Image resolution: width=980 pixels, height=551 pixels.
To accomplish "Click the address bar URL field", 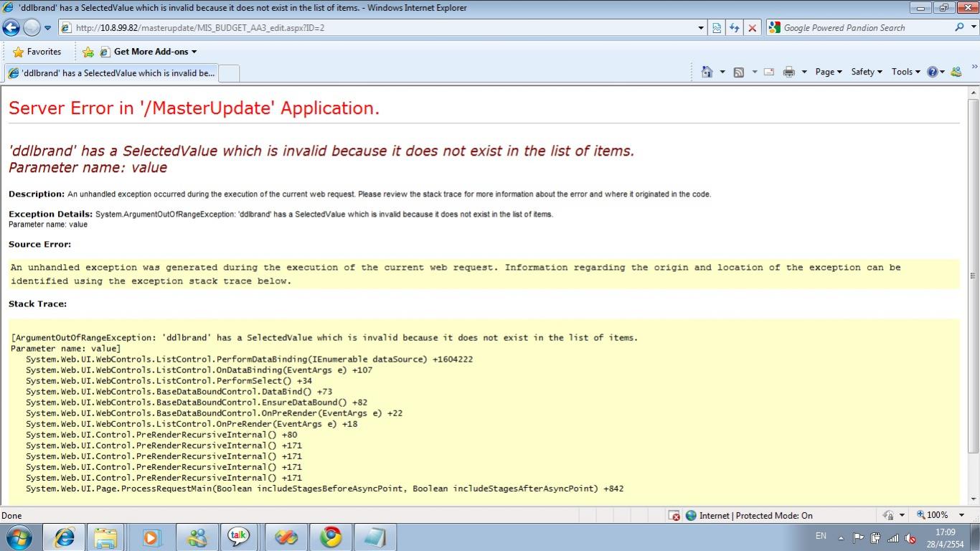I will (379, 28).
